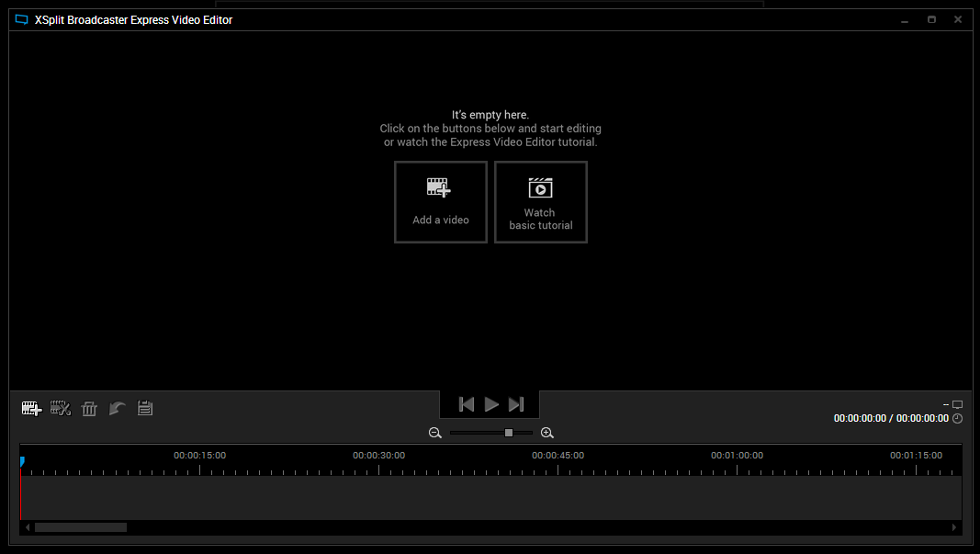
Task: Click the 00:01:15:00 mark on the ruler
Action: tap(917, 455)
